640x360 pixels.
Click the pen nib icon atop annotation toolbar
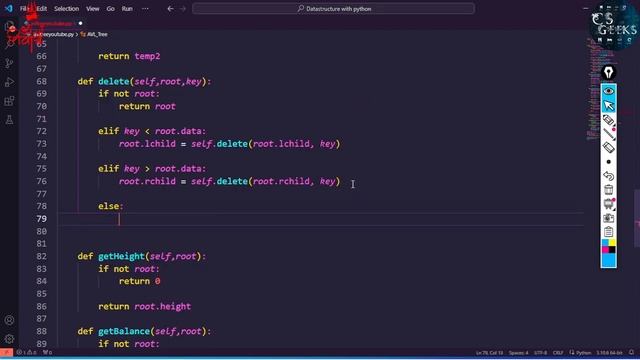click(609, 73)
